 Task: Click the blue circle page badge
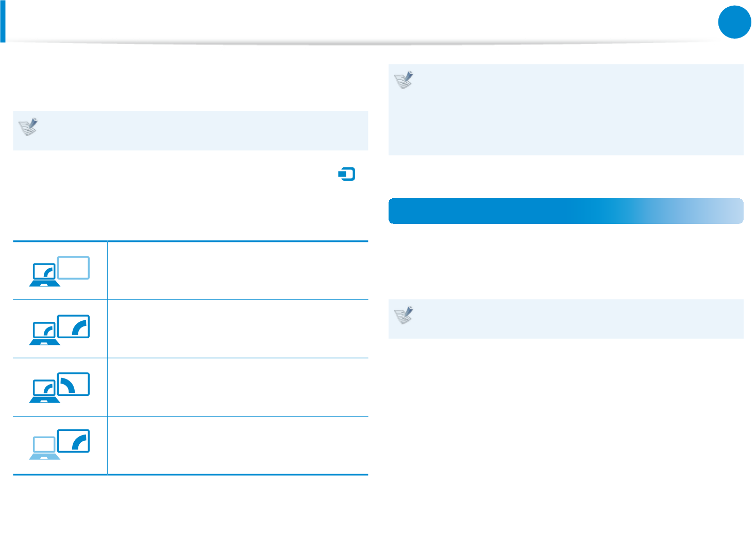(734, 22)
